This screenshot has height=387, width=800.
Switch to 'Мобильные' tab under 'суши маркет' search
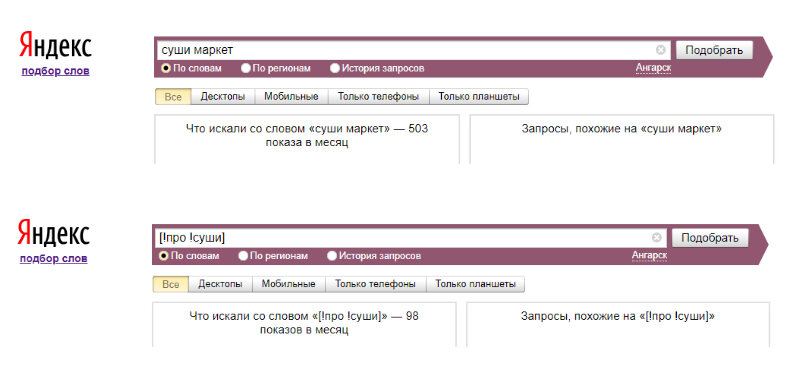pos(291,96)
